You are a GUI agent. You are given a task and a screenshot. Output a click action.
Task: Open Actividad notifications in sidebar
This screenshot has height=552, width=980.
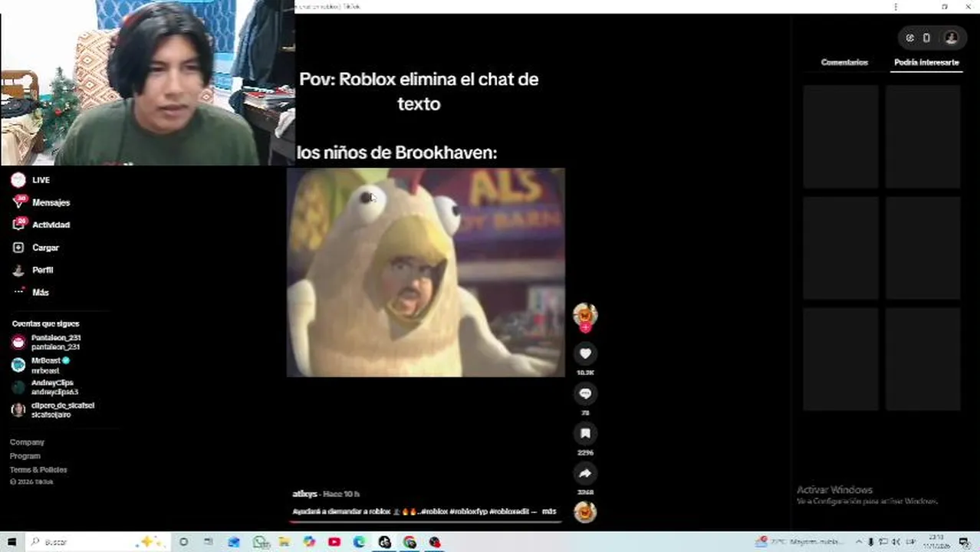click(x=41, y=225)
